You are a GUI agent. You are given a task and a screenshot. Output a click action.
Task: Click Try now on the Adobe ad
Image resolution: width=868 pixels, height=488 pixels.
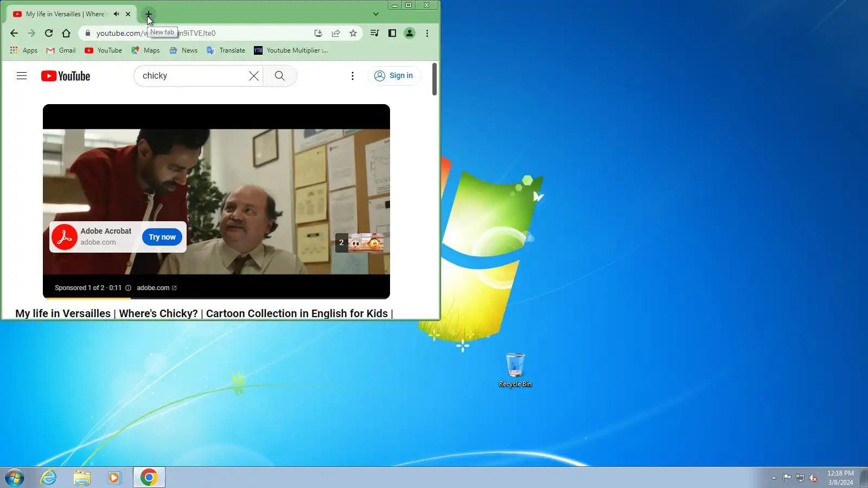coord(162,237)
